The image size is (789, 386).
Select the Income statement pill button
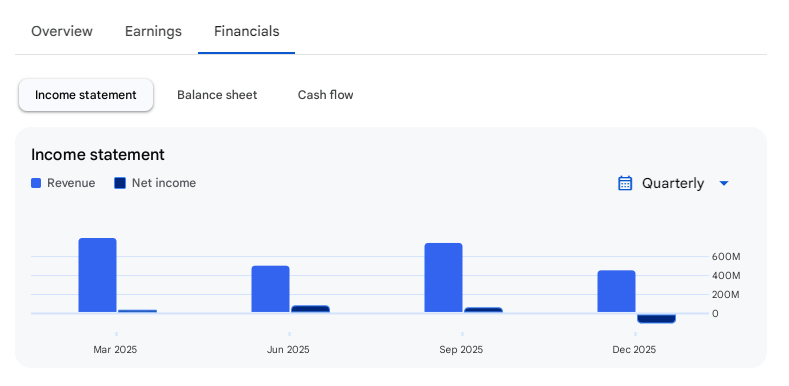[86, 95]
